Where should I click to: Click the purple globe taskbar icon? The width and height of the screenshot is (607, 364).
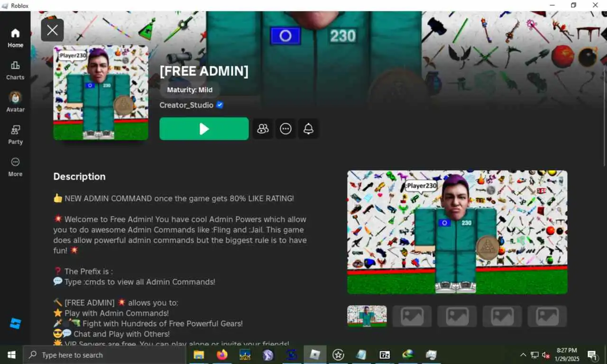click(x=268, y=355)
